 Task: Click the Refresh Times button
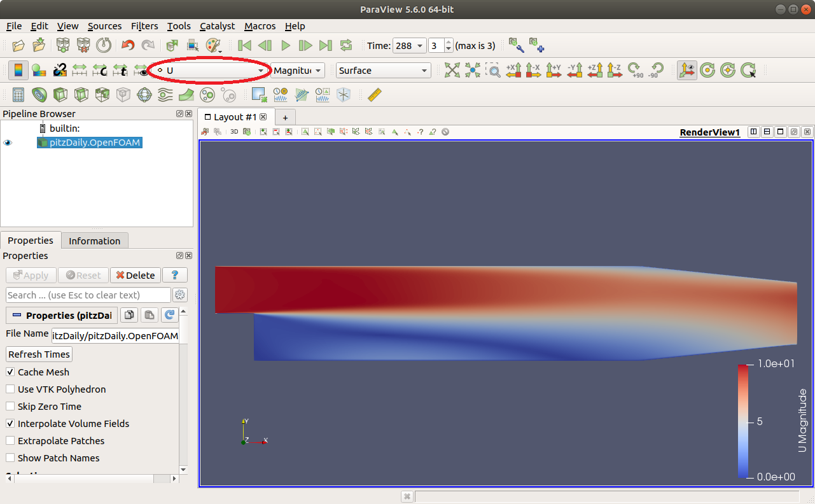click(39, 354)
